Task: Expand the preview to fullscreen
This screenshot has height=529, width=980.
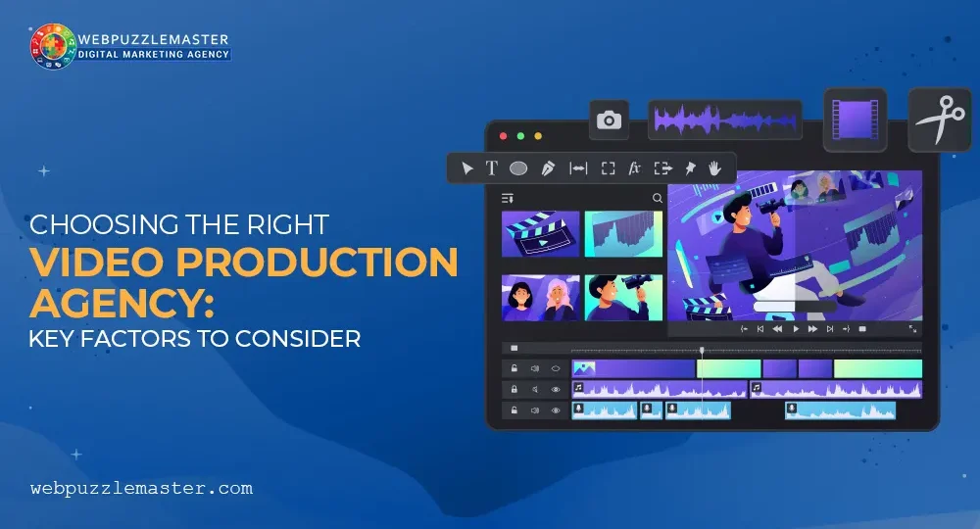Action: pyautogui.click(x=912, y=329)
